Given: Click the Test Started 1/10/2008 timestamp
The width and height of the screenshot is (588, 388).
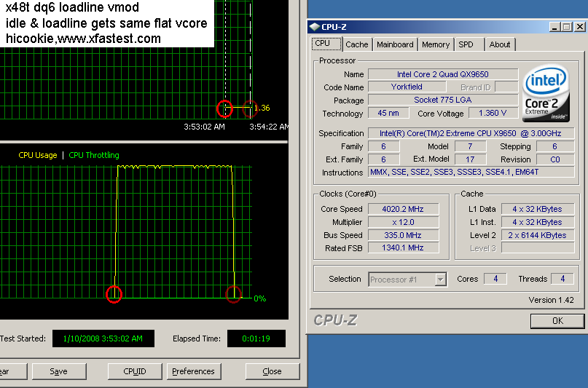Looking at the screenshot, I should coord(103,338).
